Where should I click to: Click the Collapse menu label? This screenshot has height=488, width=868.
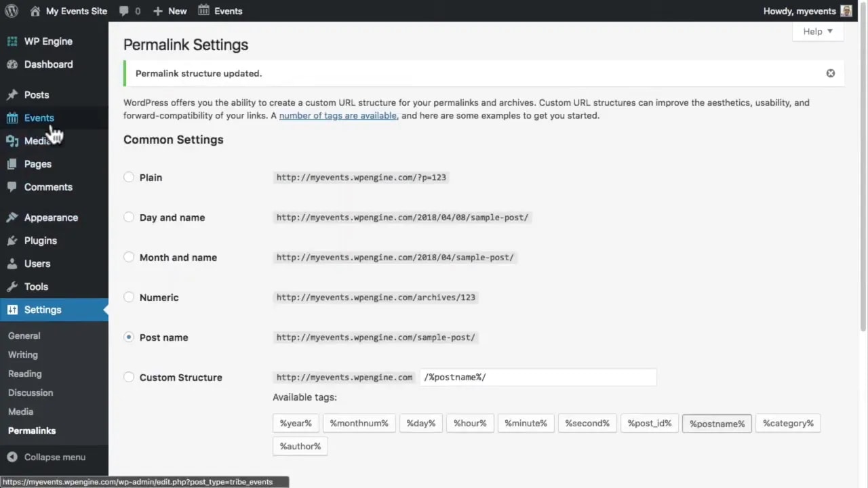tap(55, 457)
